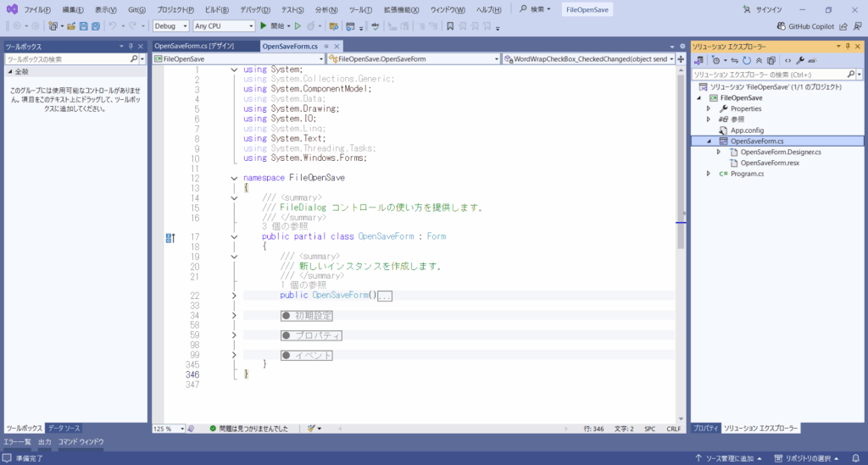Click the Undo toolbar icon
The image size is (868, 465).
click(x=113, y=26)
